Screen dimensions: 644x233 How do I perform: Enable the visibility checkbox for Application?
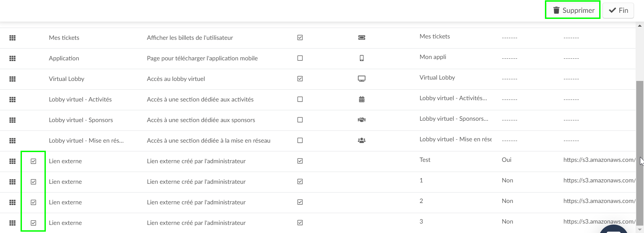coord(300,58)
